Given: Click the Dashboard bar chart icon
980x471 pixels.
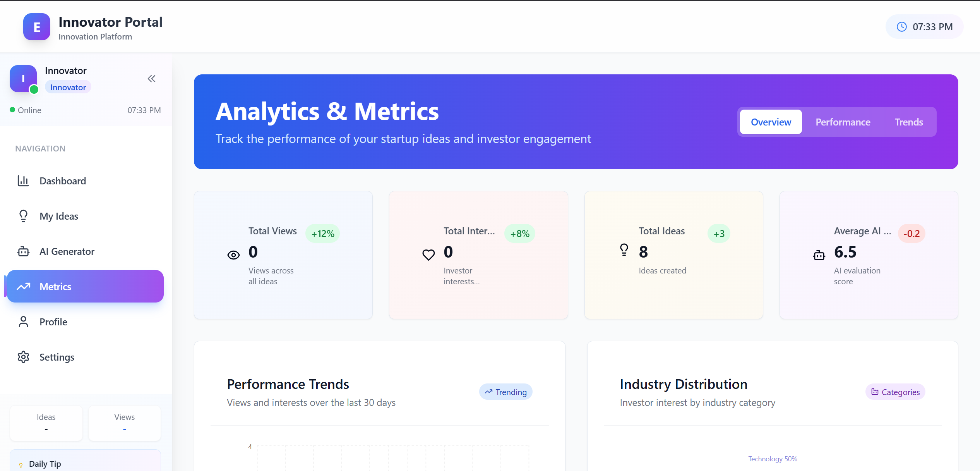Looking at the screenshot, I should (23, 181).
